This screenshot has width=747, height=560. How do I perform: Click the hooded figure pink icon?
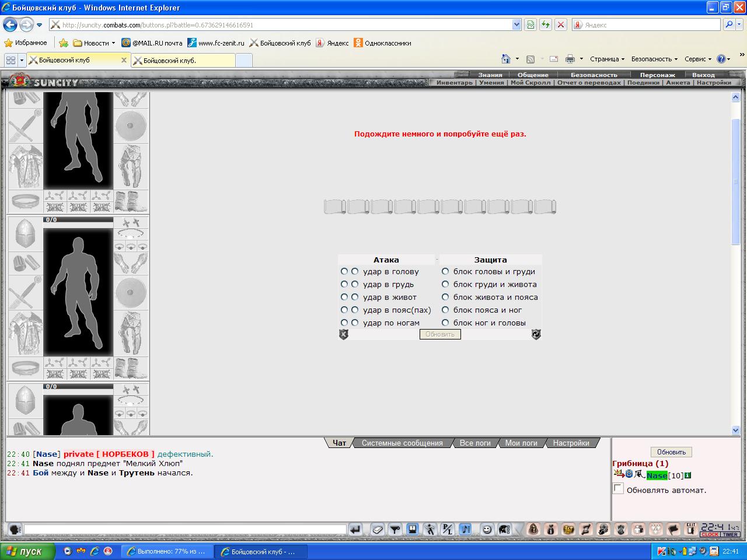pyautogui.click(x=533, y=530)
